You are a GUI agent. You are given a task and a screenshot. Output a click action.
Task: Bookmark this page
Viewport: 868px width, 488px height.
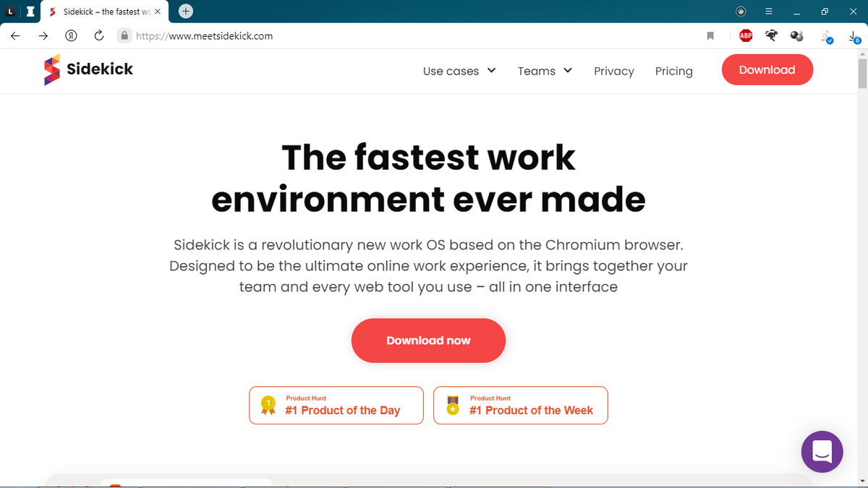[710, 35]
